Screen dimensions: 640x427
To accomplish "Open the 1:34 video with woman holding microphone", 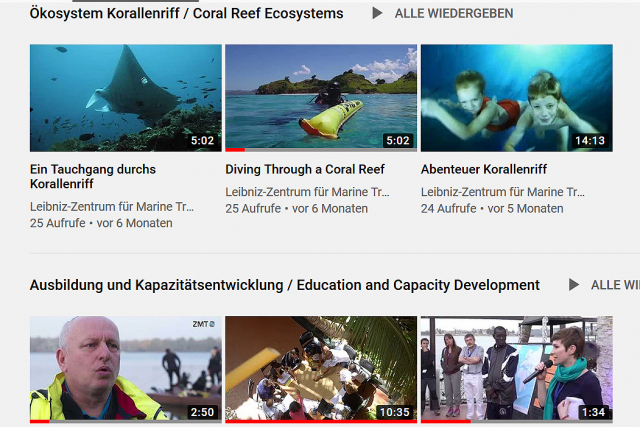I will point(516,369).
